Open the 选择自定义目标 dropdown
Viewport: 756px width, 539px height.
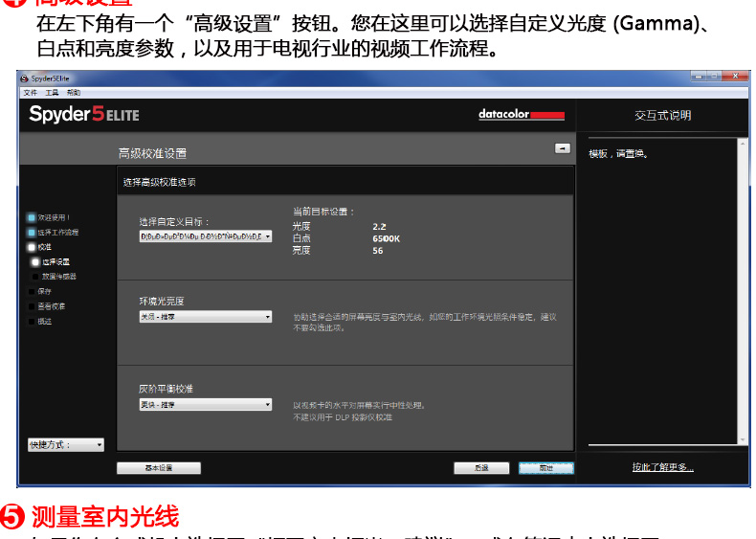click(206, 236)
